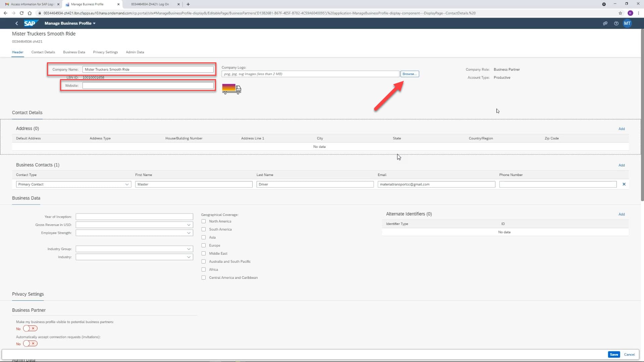Viewport: 644px width, 362px height.
Task: Save the business profile
Action: pos(614,355)
